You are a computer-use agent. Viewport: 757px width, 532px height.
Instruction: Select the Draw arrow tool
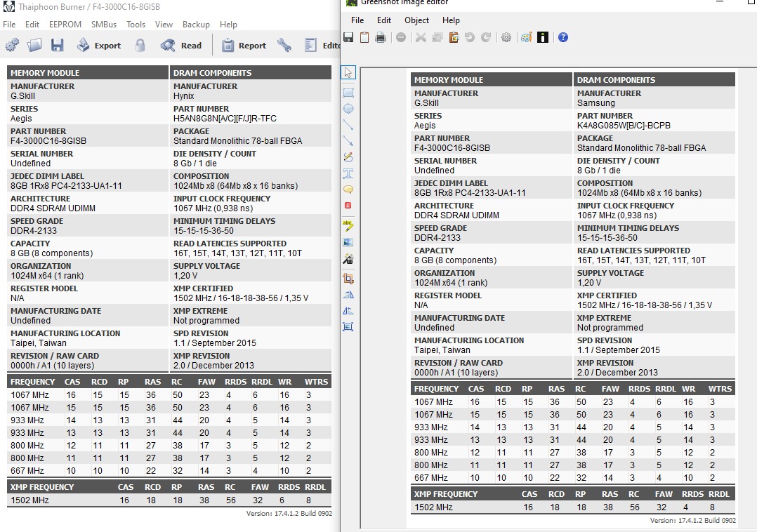(x=348, y=141)
